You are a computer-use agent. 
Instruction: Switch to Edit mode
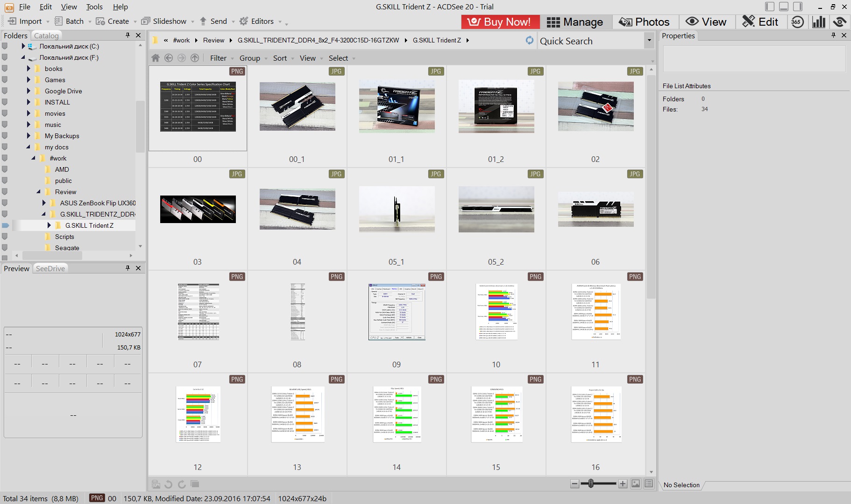pyautogui.click(x=760, y=22)
